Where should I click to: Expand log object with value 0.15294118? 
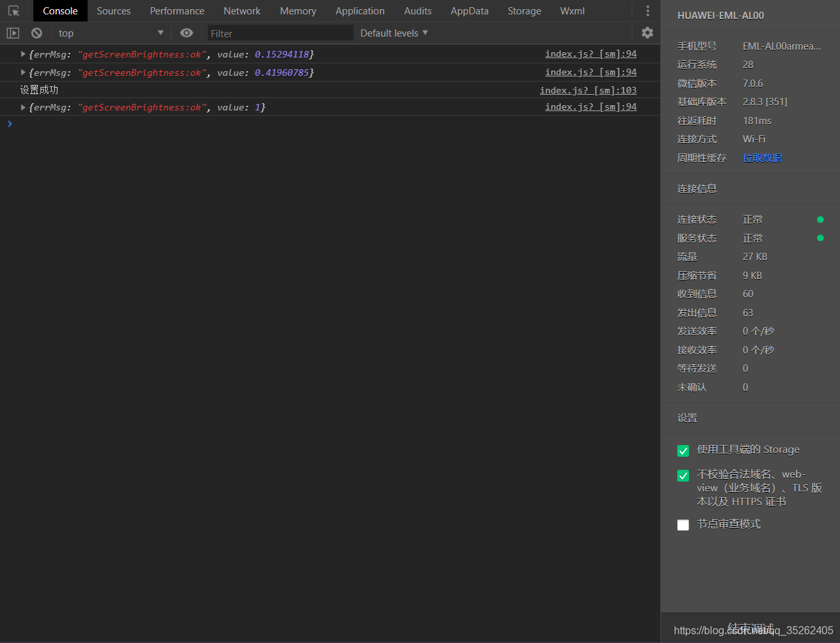23,54
